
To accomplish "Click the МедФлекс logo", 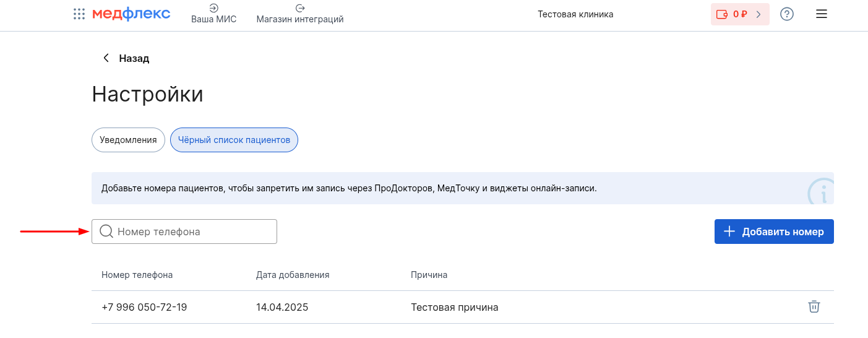I will (131, 14).
